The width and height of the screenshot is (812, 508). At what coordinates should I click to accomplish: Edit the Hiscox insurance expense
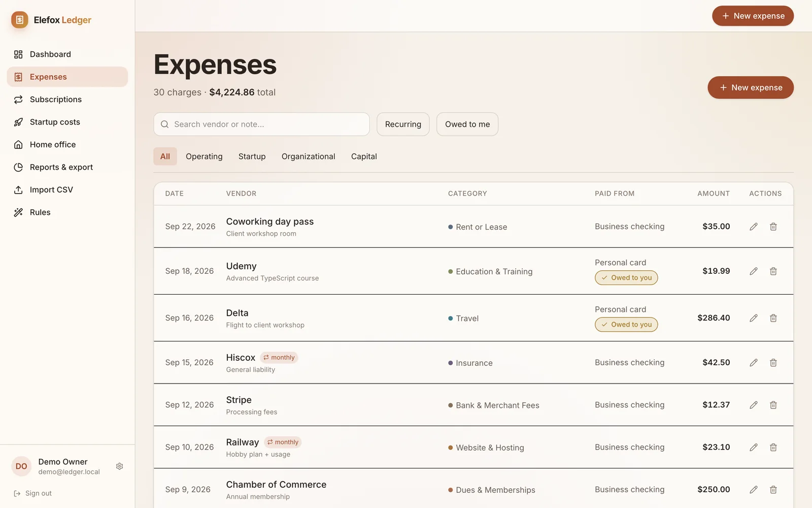coord(754,363)
